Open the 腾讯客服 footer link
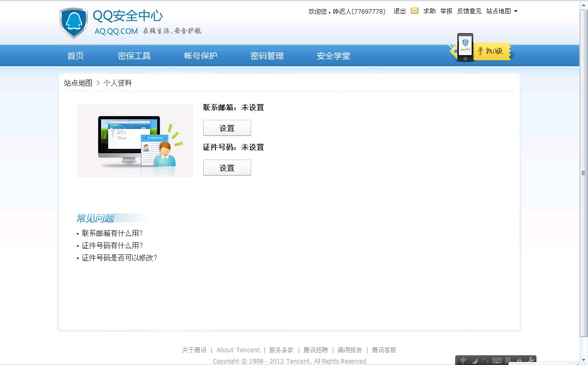Screen dimensions: 588x365 pyautogui.click(x=384, y=350)
